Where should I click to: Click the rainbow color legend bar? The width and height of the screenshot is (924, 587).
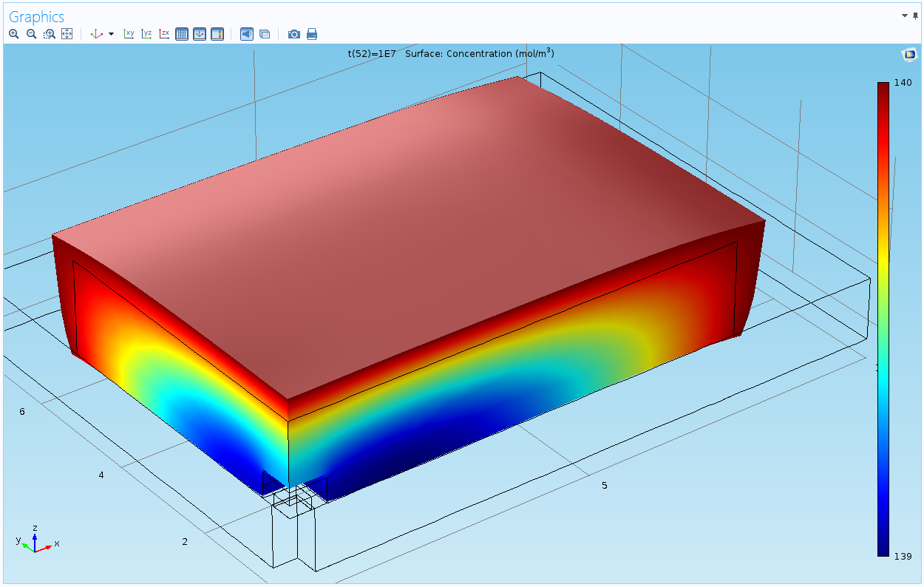(883, 318)
